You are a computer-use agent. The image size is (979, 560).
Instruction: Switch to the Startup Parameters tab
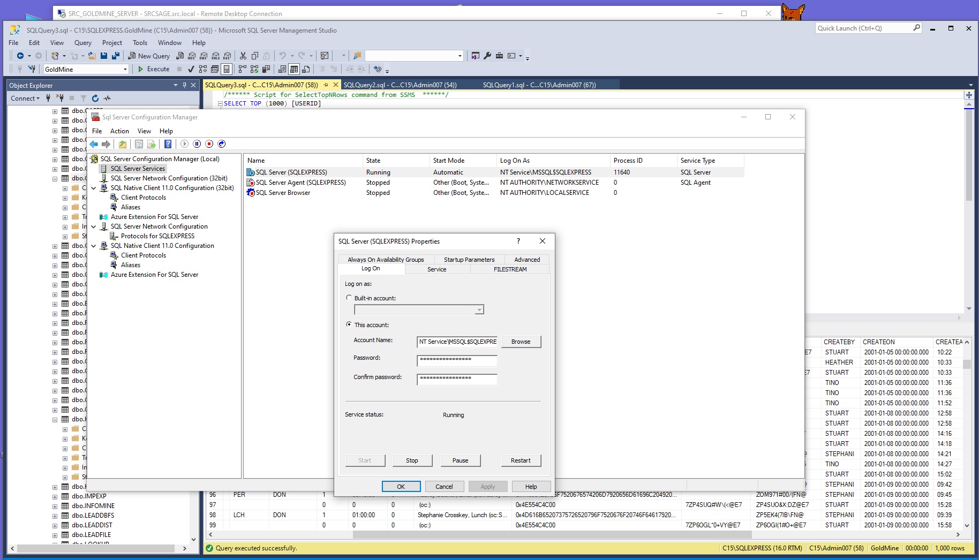469,260
